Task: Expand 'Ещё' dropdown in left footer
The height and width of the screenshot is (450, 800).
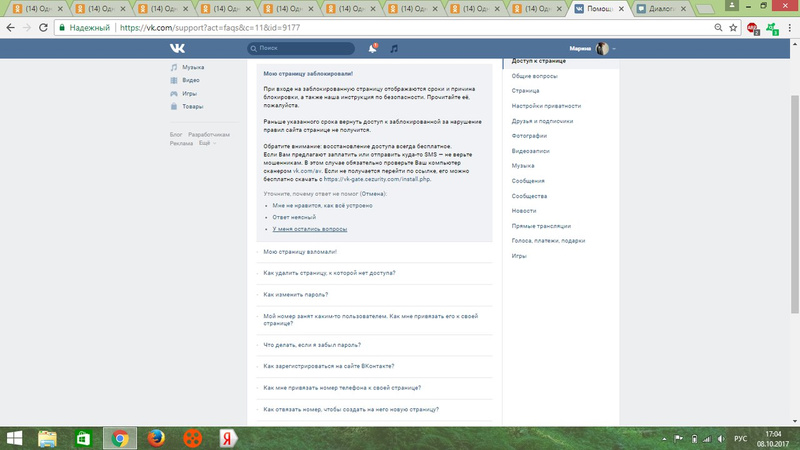Action: (206, 143)
